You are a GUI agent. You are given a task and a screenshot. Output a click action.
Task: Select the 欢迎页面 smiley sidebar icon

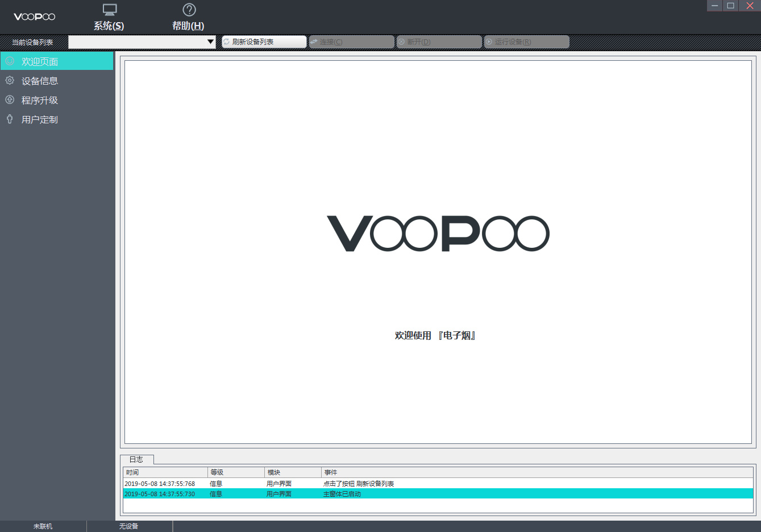point(10,61)
